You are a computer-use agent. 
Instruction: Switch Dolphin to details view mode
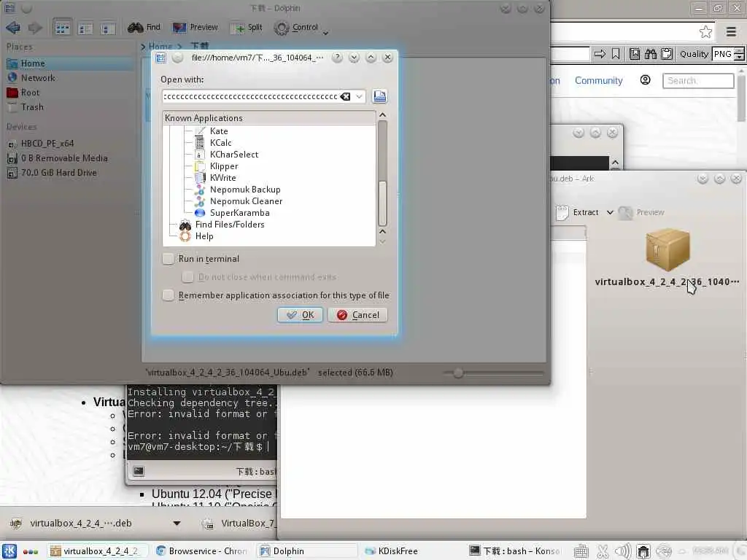tap(108, 28)
